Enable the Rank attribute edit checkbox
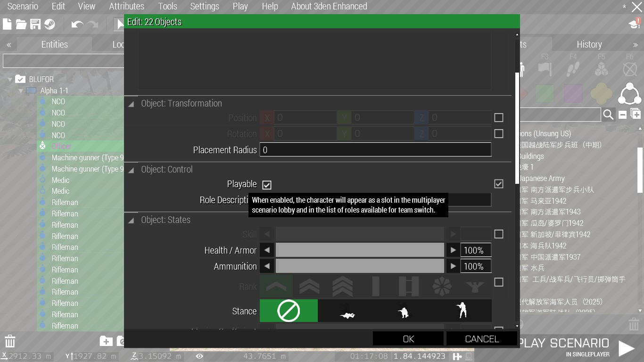 [498, 282]
